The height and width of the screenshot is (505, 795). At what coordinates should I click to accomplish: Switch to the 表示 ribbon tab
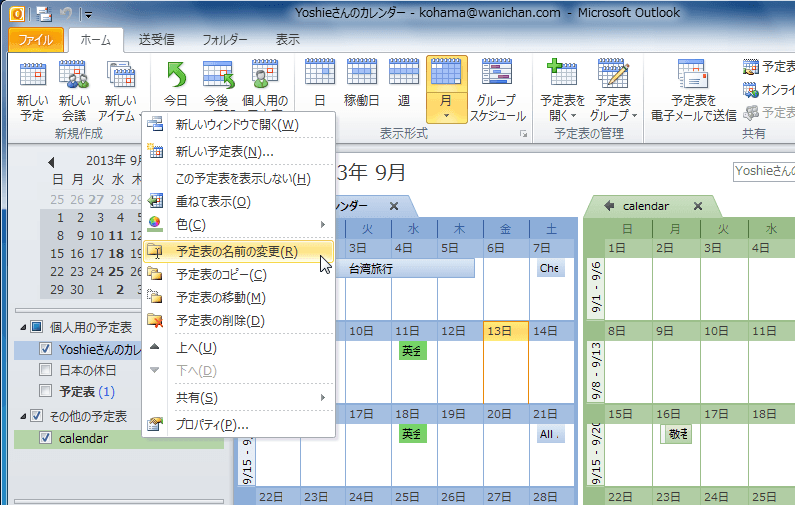(x=287, y=40)
